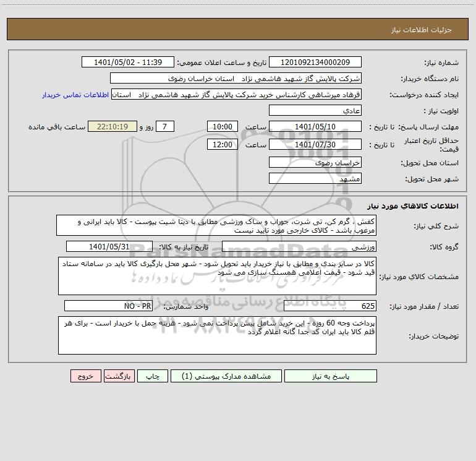The image size is (476, 461).
Task: Click the general need description text box
Action: pos(216,225)
